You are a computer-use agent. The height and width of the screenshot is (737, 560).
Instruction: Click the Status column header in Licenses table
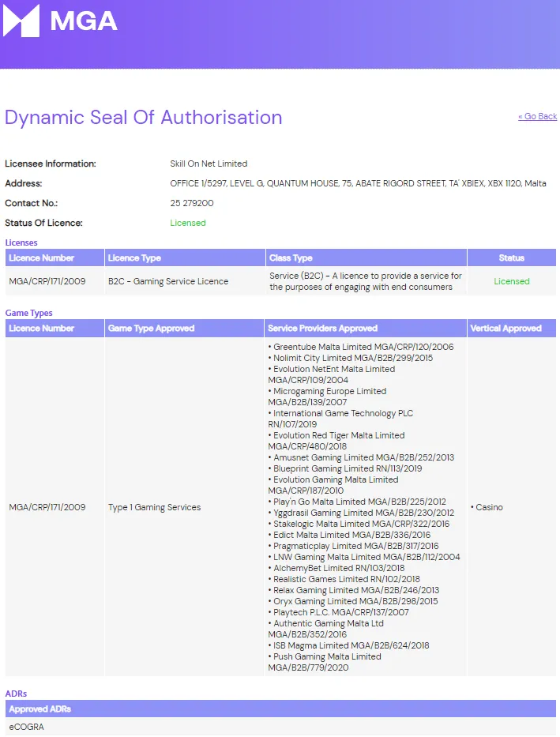pyautogui.click(x=511, y=258)
